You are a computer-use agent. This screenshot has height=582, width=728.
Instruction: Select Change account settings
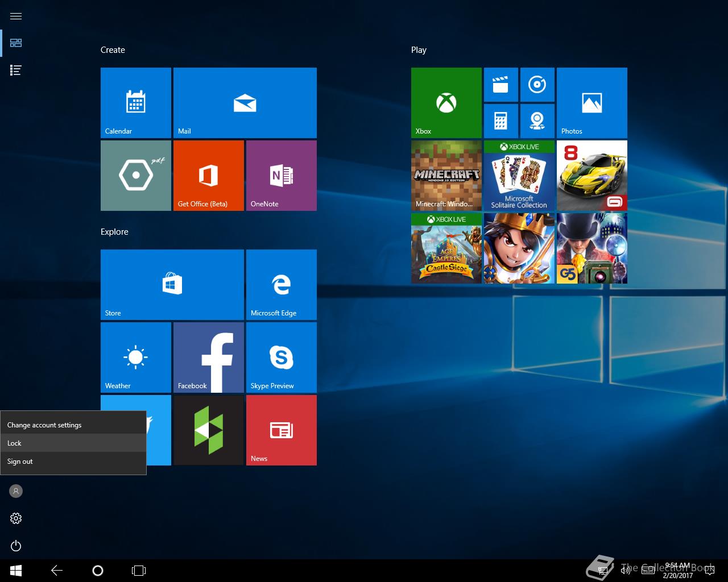click(73, 425)
